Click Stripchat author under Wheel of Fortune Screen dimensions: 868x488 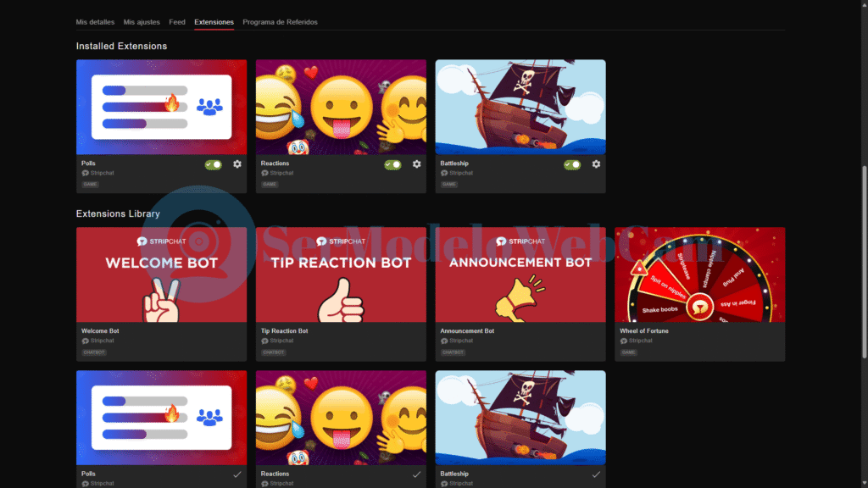tap(641, 341)
